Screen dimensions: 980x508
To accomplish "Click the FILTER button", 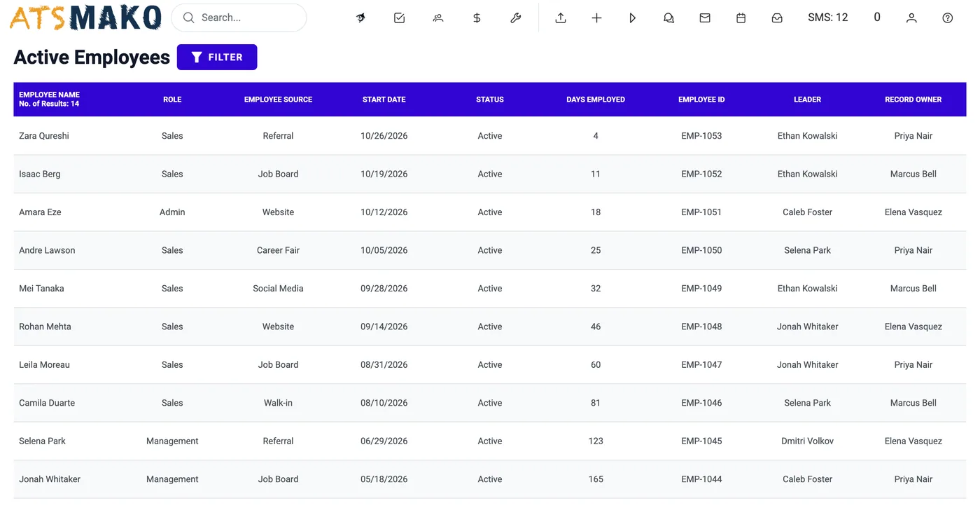I will click(x=217, y=57).
